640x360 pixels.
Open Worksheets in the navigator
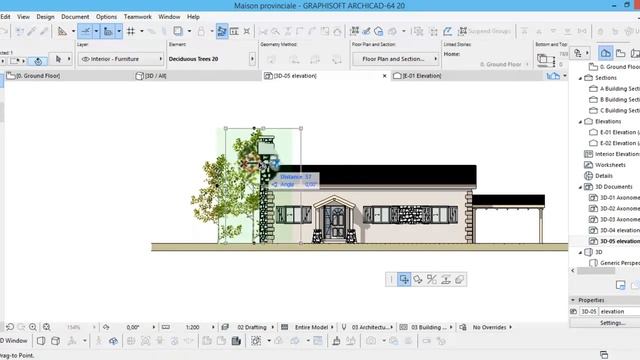[605, 165]
